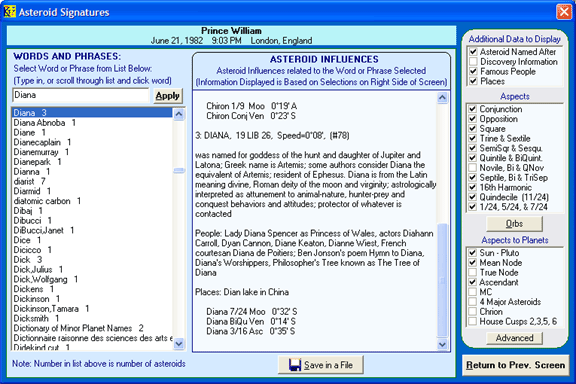Click Save in a File button
The height and width of the screenshot is (384, 576).
pyautogui.click(x=321, y=365)
